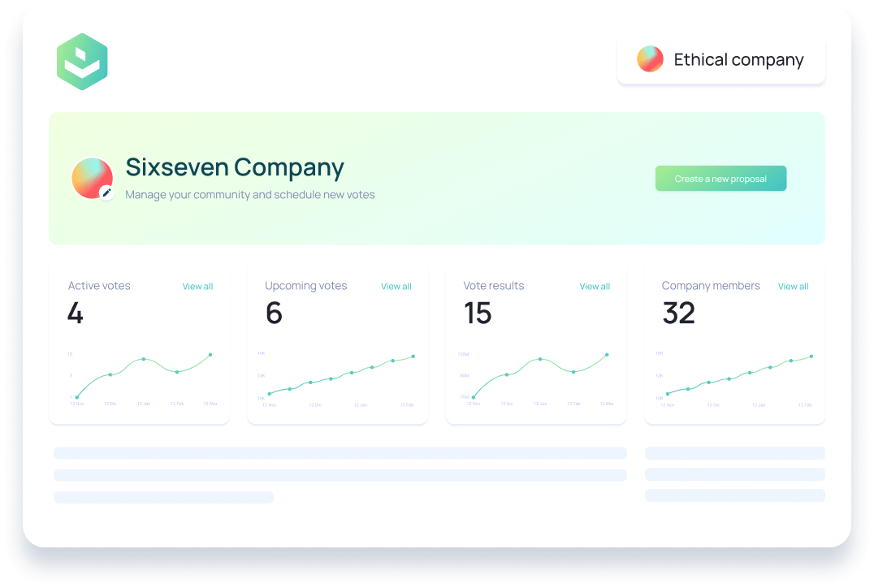Image resolution: width=874 pixels, height=588 pixels.
Task: Click the Create a new proposal button
Action: coord(720,178)
